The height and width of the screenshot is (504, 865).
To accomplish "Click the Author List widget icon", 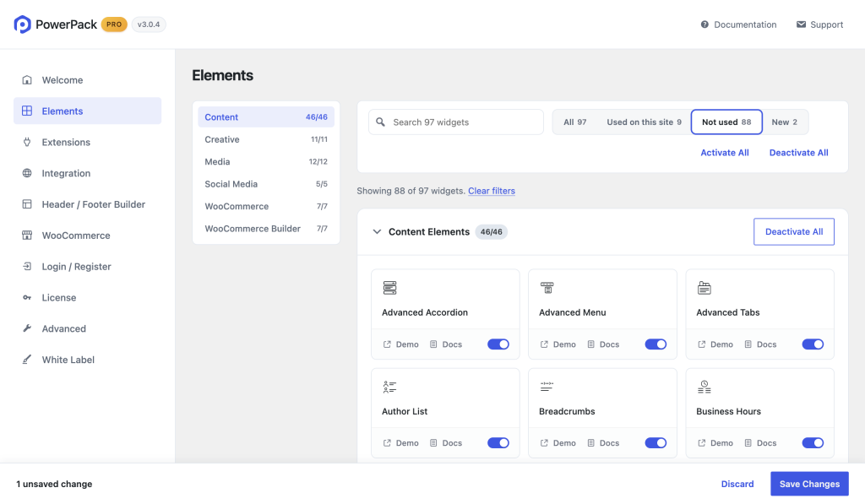I will click(389, 387).
